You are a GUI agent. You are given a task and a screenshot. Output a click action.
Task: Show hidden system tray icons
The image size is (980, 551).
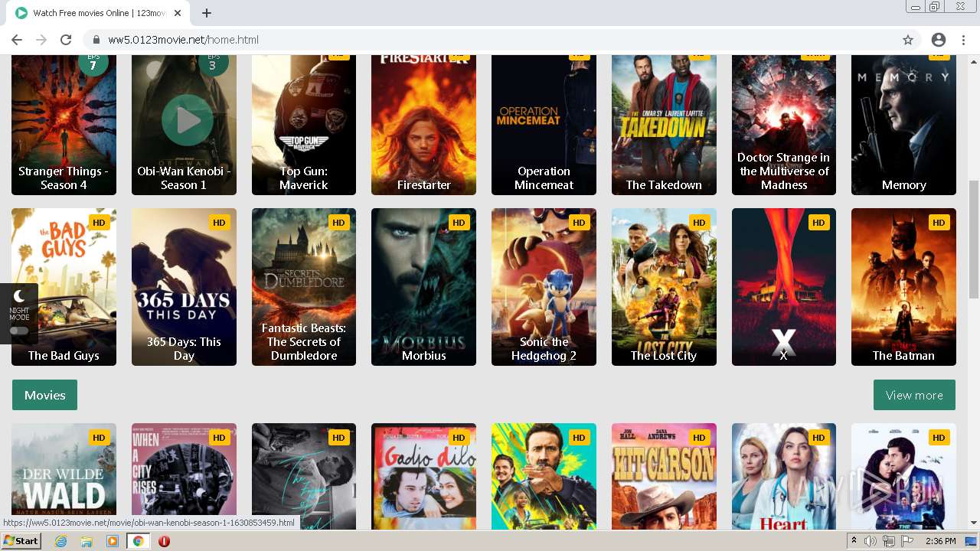pyautogui.click(x=854, y=541)
